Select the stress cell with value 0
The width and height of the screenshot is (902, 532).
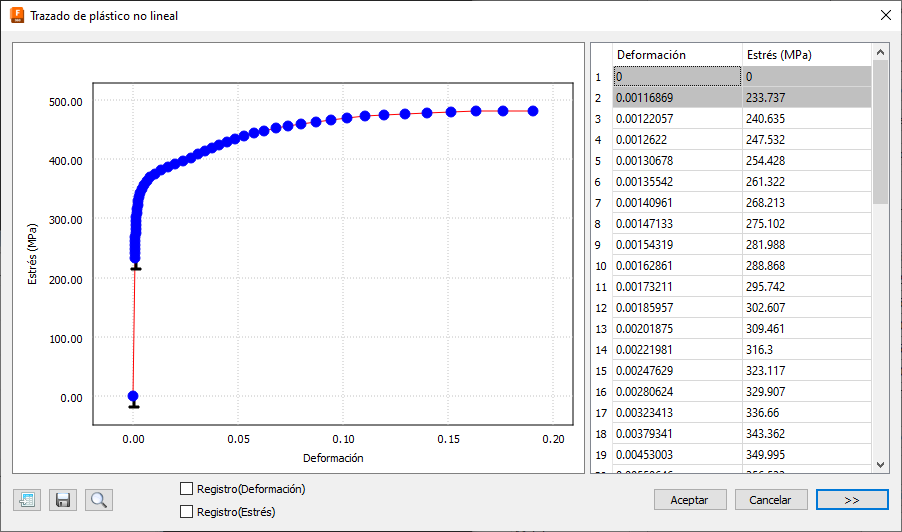(807, 76)
